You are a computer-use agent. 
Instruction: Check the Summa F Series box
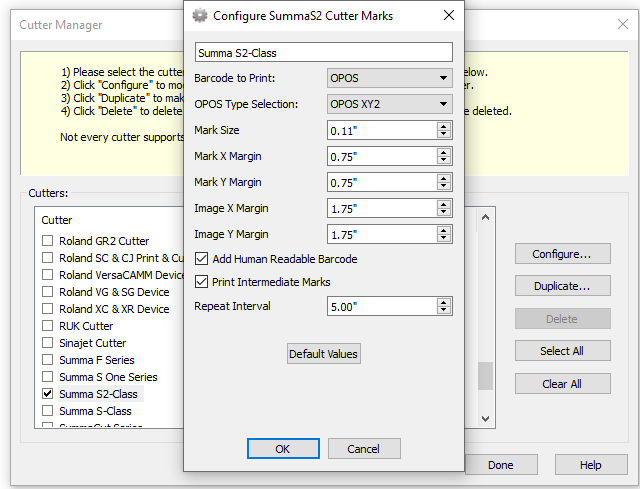pyautogui.click(x=48, y=360)
